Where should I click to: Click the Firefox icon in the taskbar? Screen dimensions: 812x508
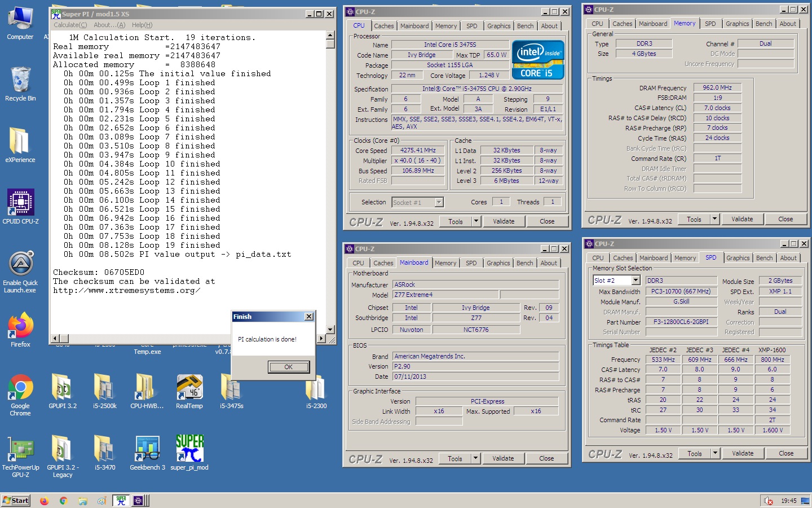(44, 501)
